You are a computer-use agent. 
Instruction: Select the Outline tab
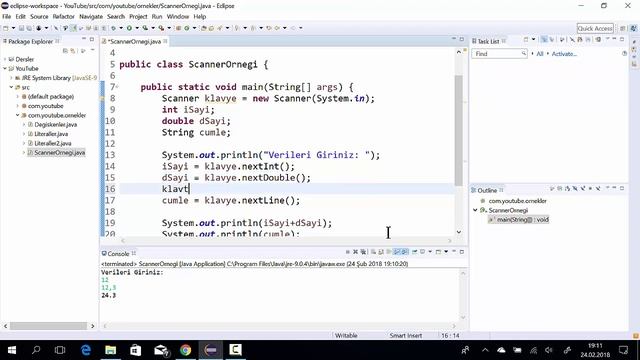(487, 191)
